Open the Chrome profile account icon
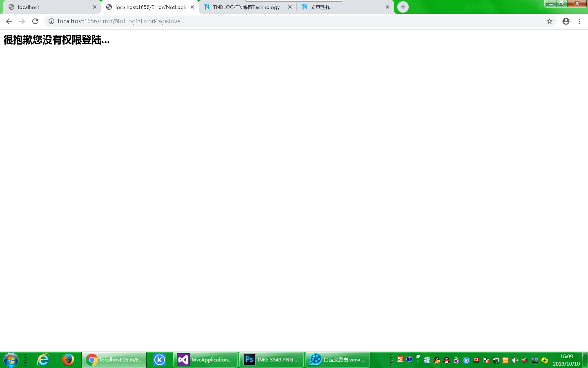The width and height of the screenshot is (588, 368). (566, 21)
